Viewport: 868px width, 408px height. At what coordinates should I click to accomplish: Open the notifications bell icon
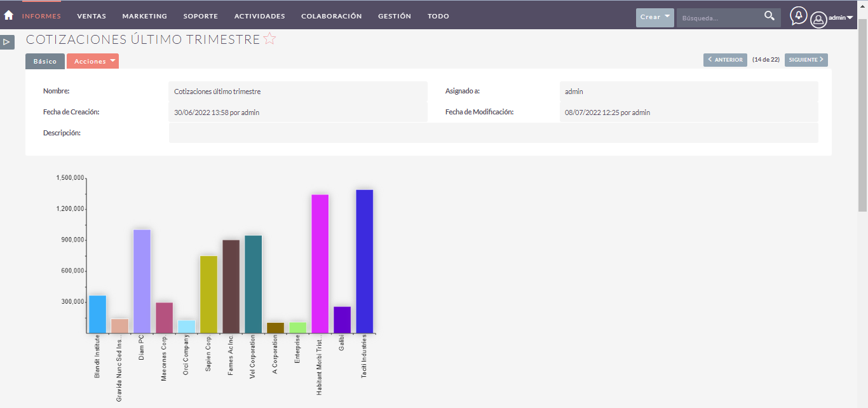(798, 16)
